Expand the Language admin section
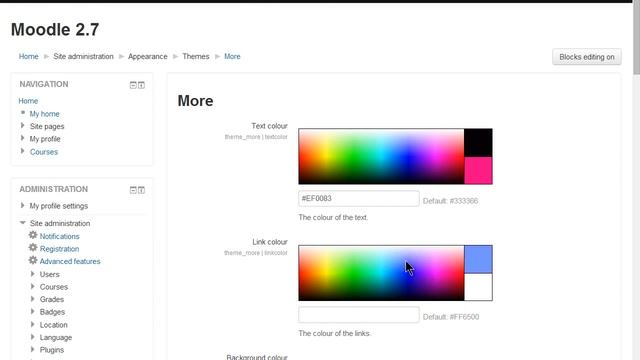Viewport: 640px width, 360px height. (x=33, y=337)
